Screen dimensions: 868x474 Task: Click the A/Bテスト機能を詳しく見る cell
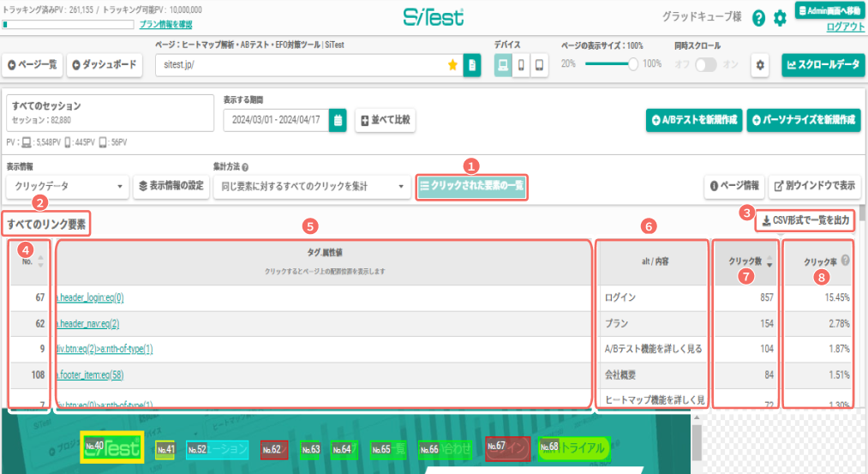click(x=653, y=349)
